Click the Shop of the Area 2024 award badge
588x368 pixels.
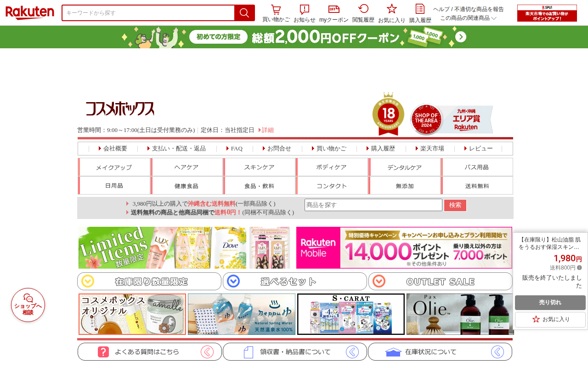coord(452,119)
